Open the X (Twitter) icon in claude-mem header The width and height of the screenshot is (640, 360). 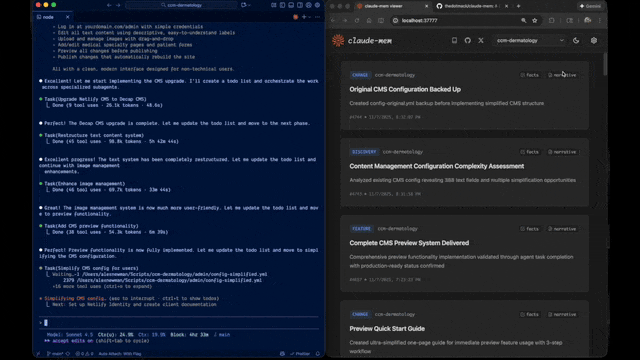481,40
